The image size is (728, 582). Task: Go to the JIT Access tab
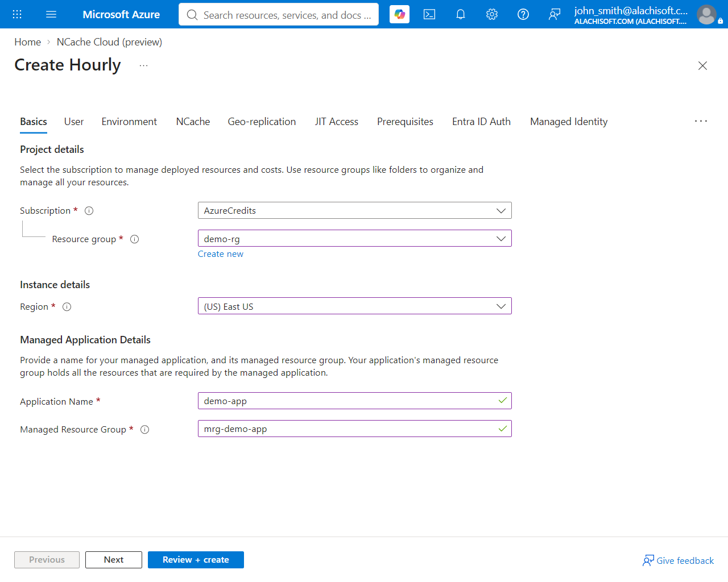pyautogui.click(x=337, y=122)
